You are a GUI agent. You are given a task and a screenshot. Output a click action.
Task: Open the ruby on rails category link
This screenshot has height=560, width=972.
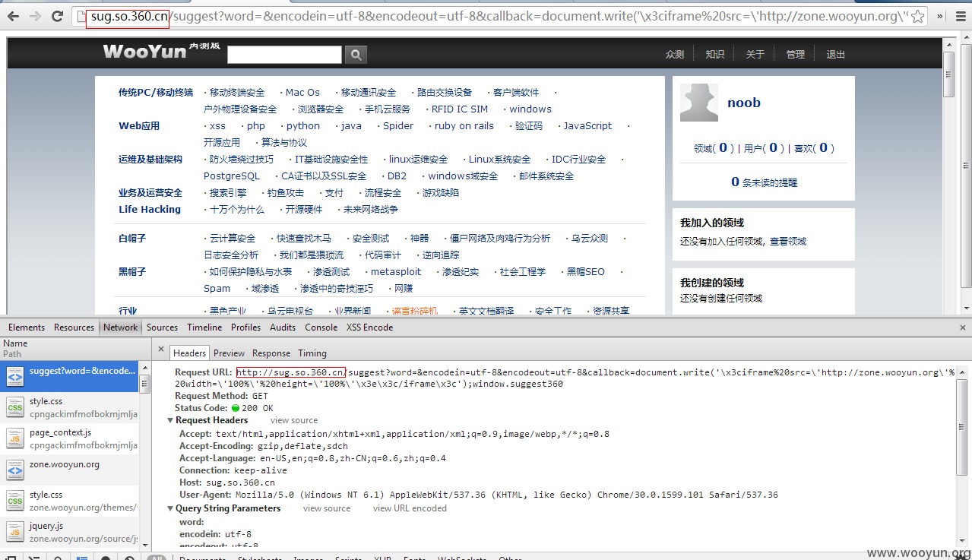point(464,126)
